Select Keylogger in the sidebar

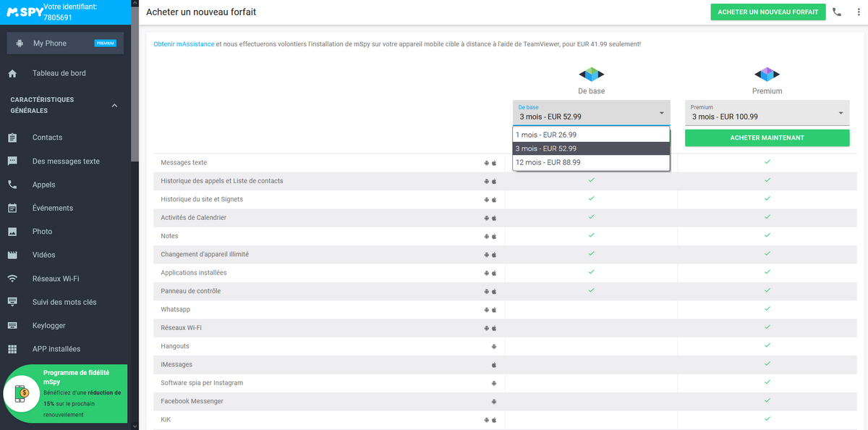(x=49, y=326)
